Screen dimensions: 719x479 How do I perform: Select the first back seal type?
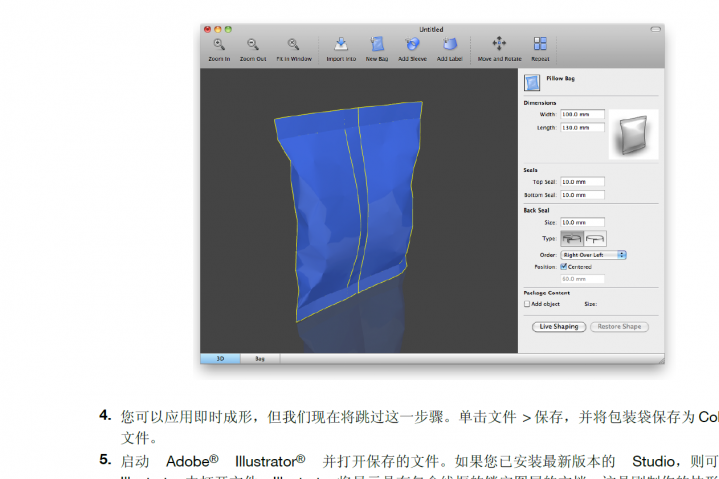point(573,239)
